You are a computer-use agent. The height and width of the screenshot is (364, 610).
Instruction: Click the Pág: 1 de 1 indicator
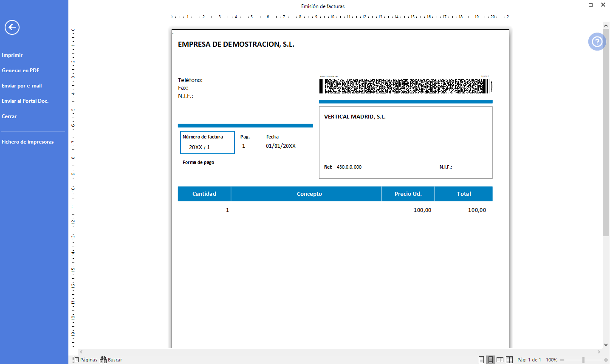point(529,360)
